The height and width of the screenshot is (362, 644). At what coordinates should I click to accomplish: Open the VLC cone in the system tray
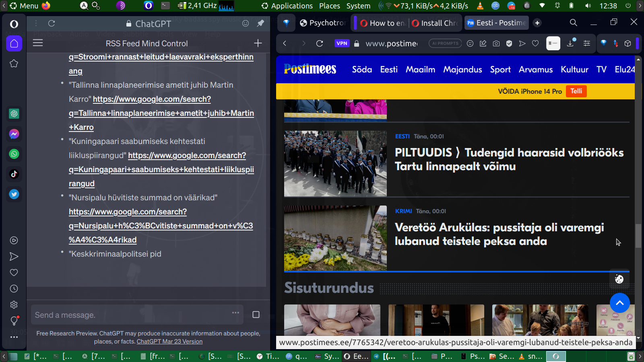coord(480,6)
